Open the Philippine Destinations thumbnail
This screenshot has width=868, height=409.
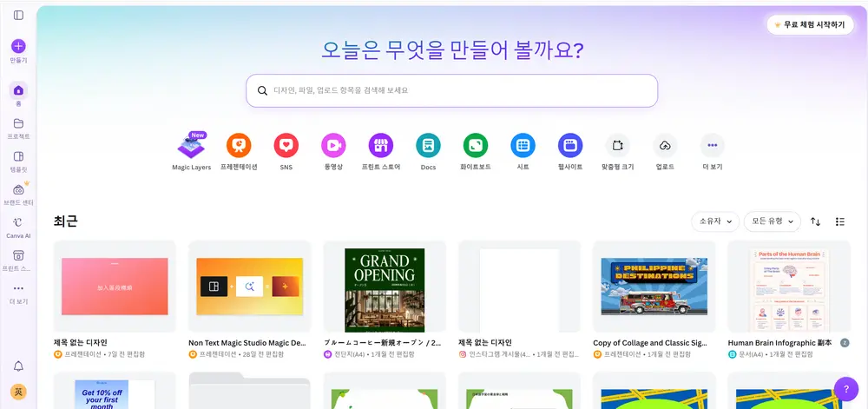point(654,287)
